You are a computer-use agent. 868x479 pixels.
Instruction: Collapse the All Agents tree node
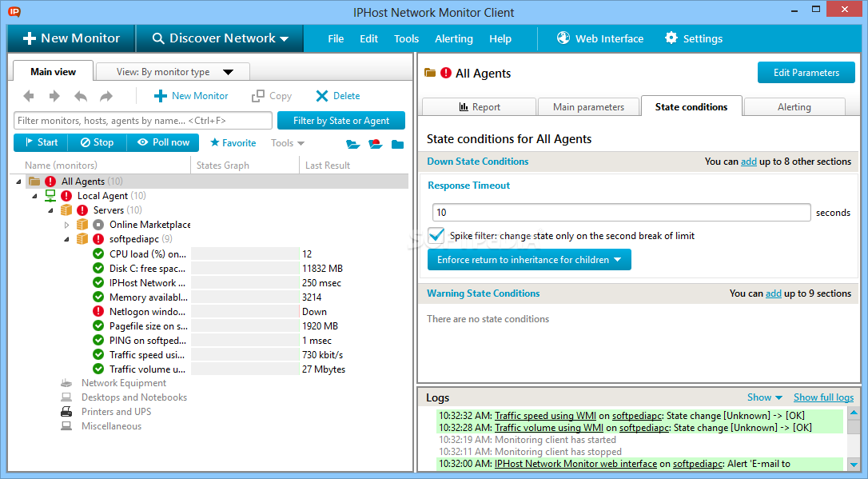[19, 182]
